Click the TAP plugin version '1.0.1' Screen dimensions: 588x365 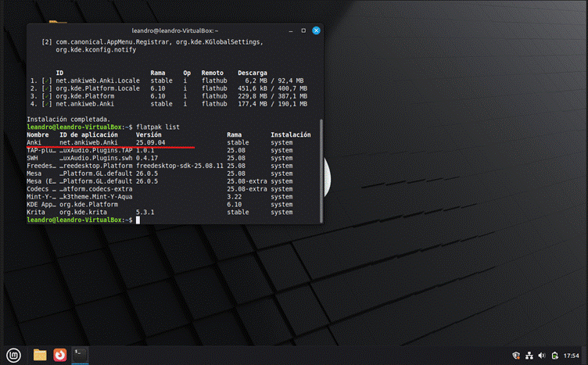tap(145, 150)
